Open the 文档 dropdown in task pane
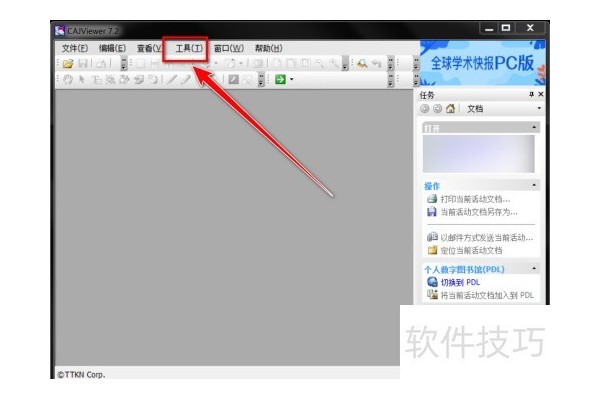The width and height of the screenshot is (600, 400). click(x=539, y=109)
